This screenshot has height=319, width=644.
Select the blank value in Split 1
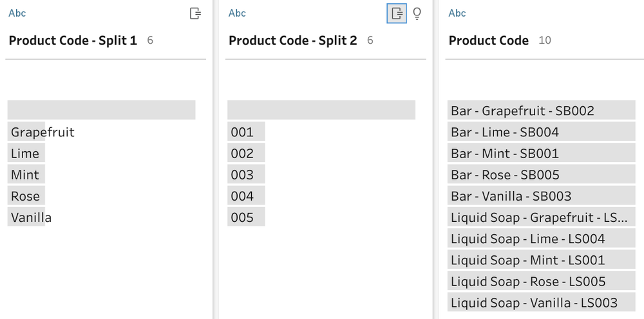[x=101, y=110]
